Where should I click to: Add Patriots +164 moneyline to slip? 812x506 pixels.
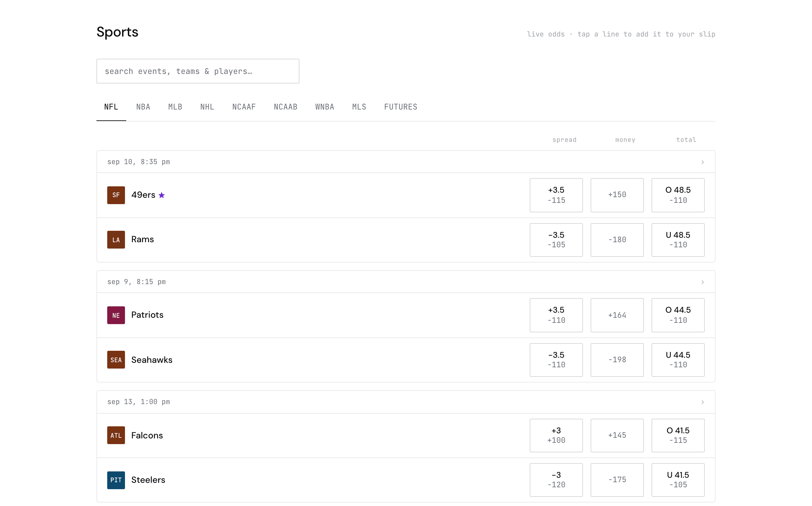(617, 315)
